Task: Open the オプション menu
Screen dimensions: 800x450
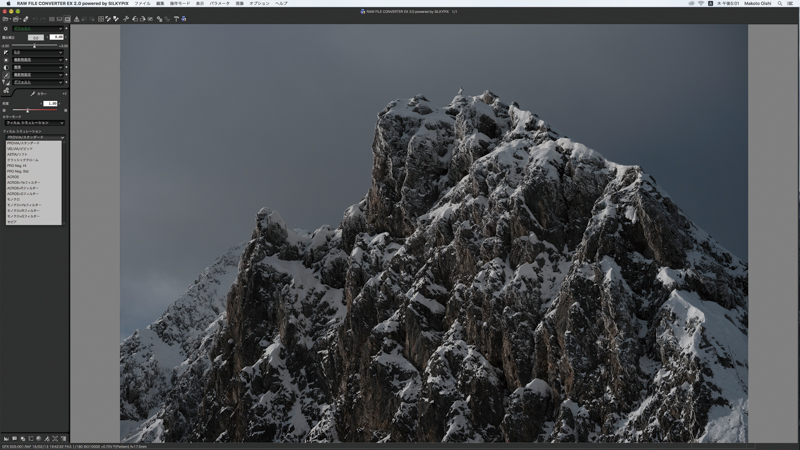Action: click(x=259, y=3)
